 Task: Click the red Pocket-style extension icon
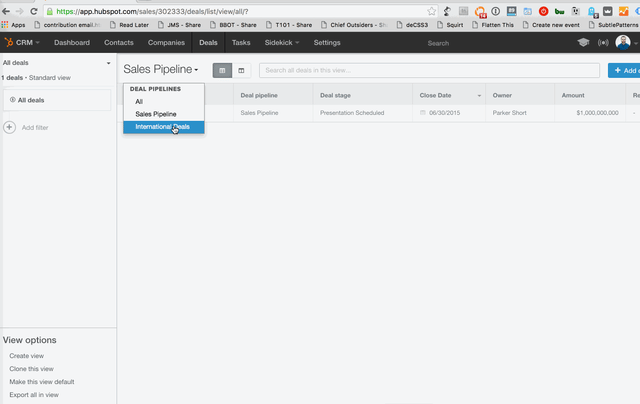pos(543,11)
